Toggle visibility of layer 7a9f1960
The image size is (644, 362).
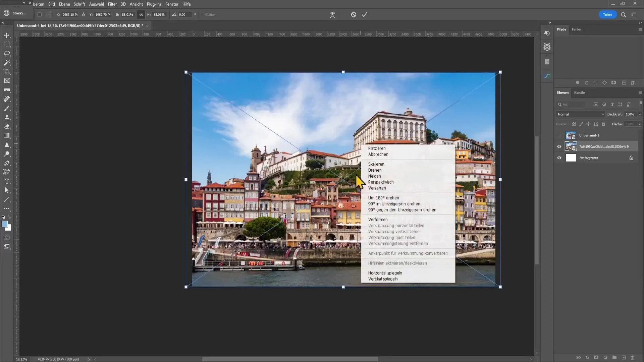click(559, 146)
